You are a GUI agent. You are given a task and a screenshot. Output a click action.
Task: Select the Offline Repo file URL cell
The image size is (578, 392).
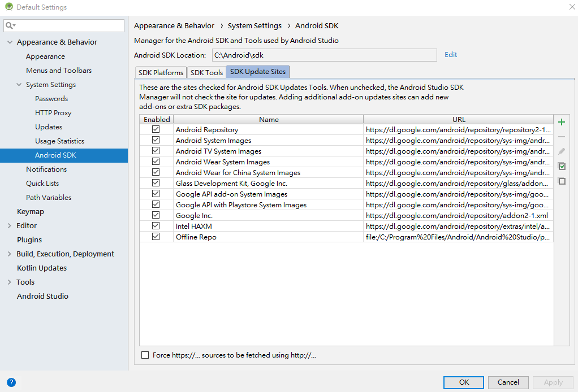459,237
